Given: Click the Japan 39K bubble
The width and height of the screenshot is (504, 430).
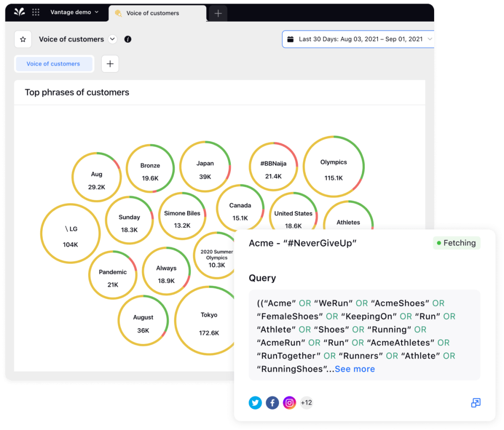Looking at the screenshot, I should [x=205, y=166].
